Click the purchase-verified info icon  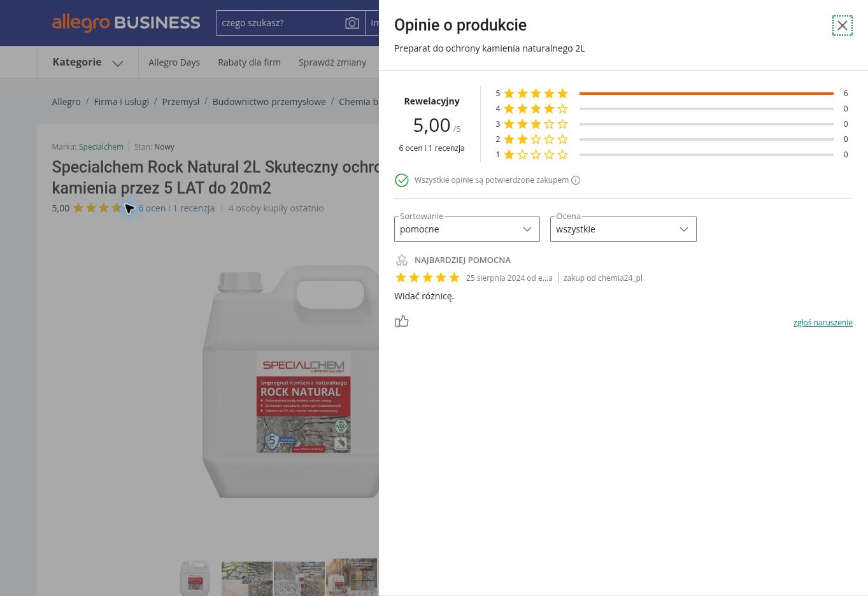(576, 180)
